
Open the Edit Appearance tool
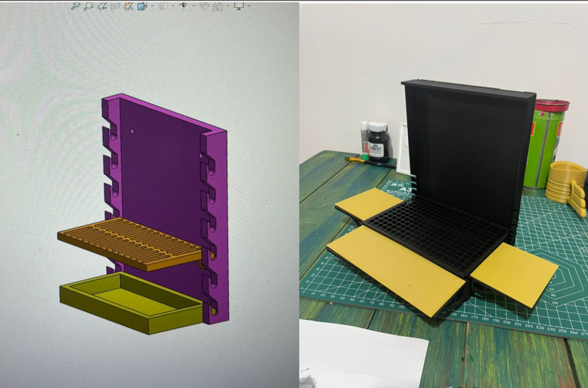[204, 6]
